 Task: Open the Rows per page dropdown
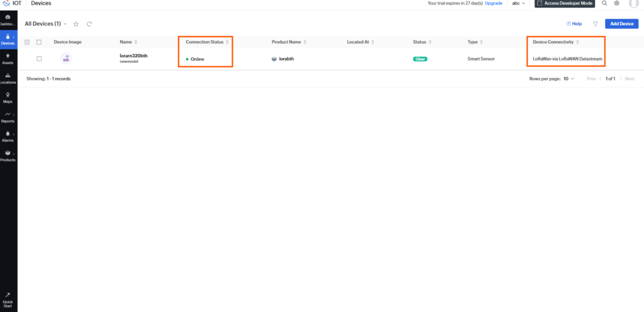[x=569, y=79]
